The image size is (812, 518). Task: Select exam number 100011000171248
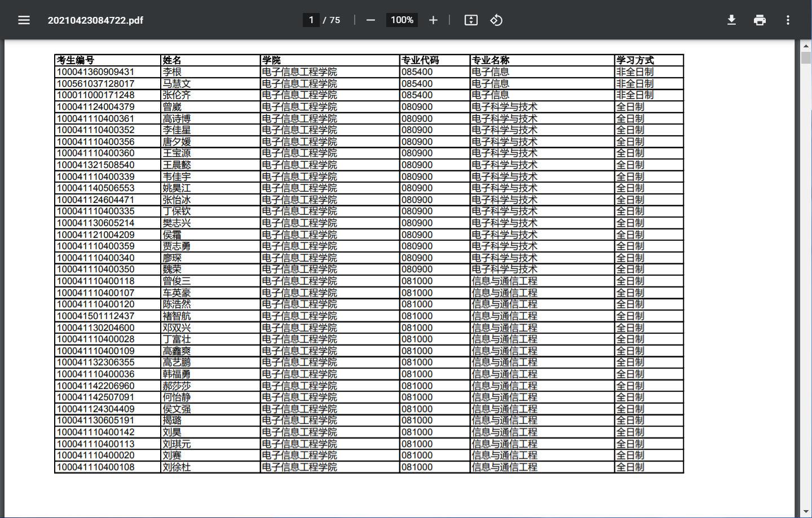pyautogui.click(x=96, y=95)
